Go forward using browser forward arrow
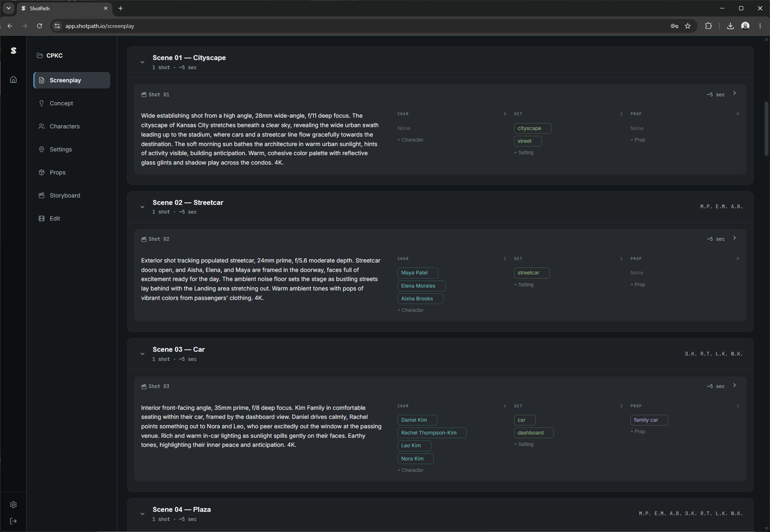The image size is (770, 532). [25, 26]
